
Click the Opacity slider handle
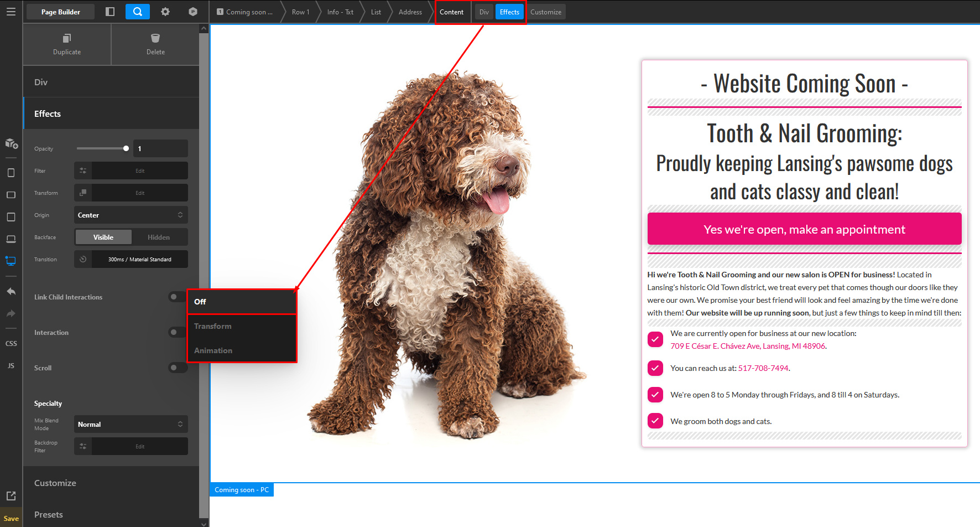pos(126,148)
